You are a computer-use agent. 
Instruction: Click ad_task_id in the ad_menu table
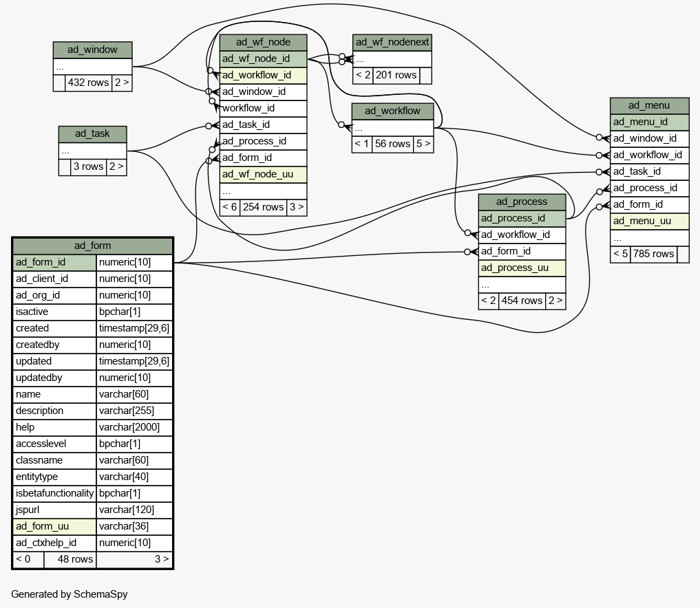click(x=650, y=171)
